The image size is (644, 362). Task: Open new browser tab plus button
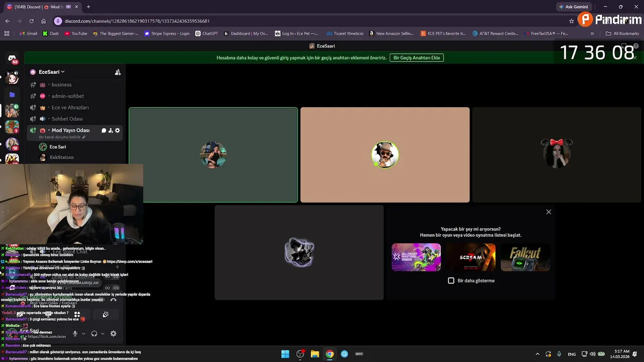pos(89,7)
